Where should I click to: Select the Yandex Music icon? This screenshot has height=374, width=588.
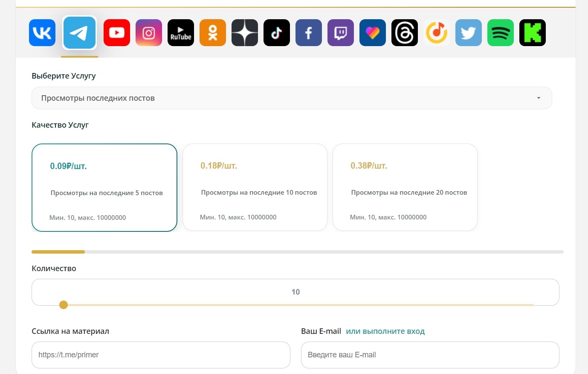click(437, 33)
